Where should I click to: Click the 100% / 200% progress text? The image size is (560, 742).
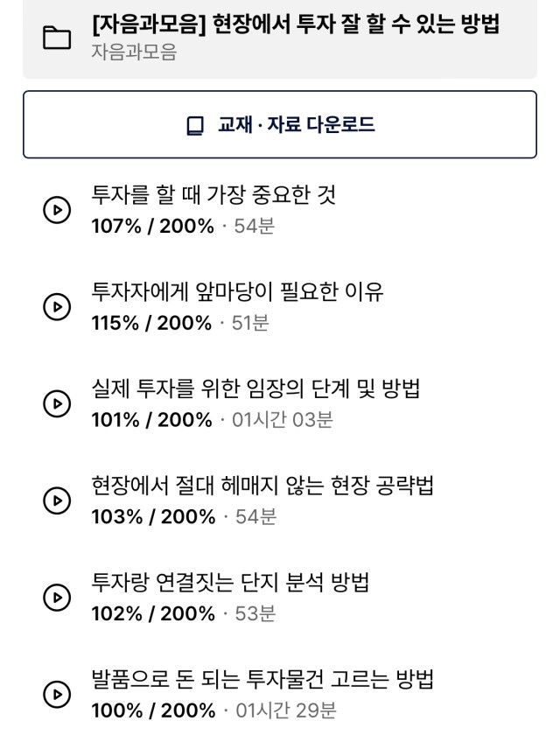click(153, 710)
